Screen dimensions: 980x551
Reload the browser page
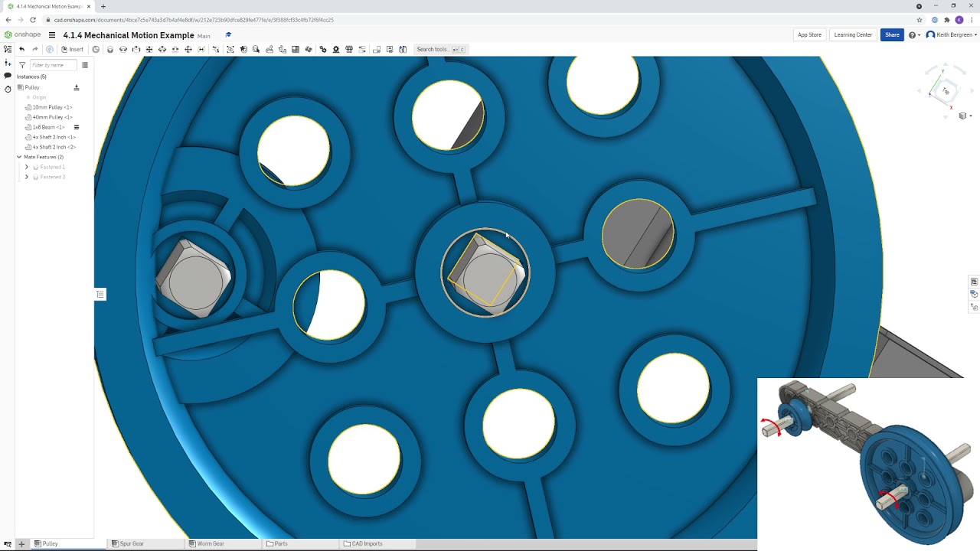coord(33,20)
